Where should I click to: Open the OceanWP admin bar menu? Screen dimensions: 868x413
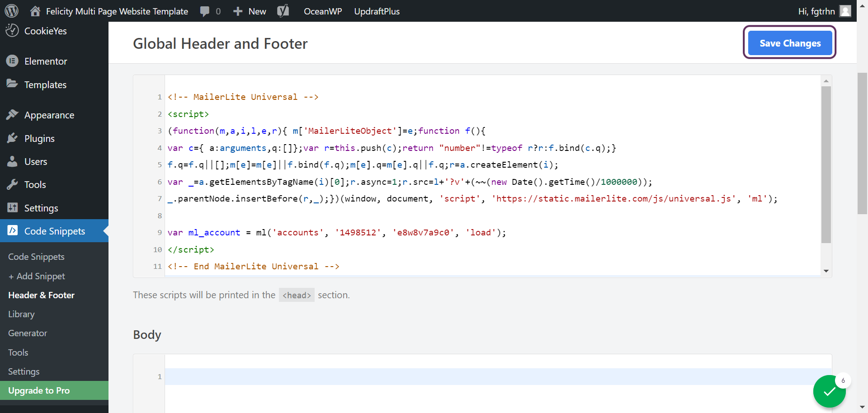point(323,11)
